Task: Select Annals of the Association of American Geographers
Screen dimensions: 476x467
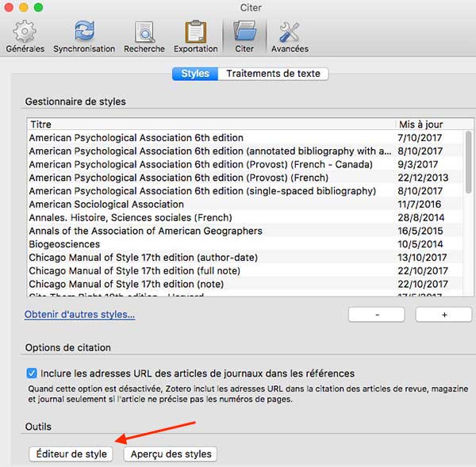Action: 244,231
